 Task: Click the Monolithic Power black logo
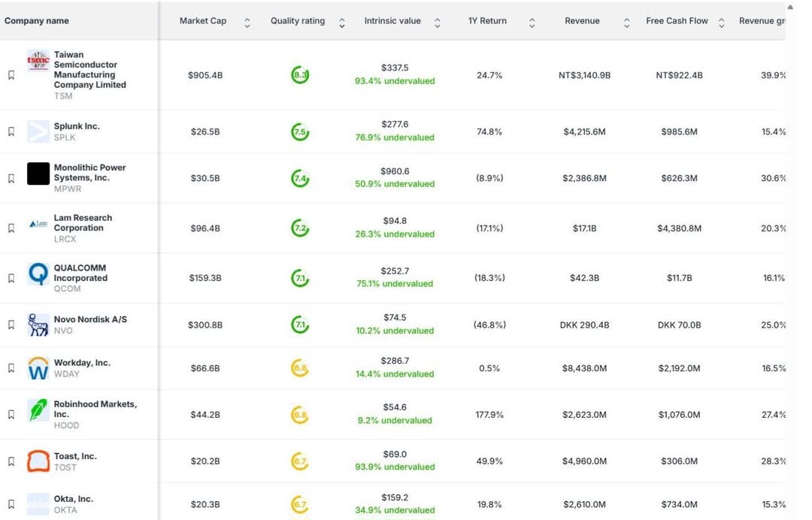click(x=38, y=174)
